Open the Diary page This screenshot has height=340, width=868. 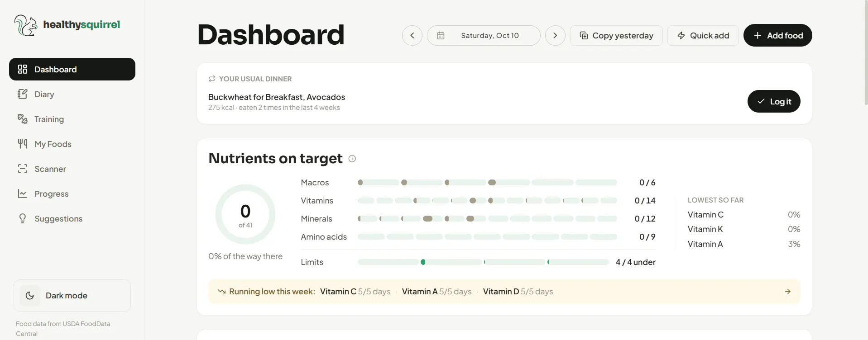pyautogui.click(x=72, y=94)
